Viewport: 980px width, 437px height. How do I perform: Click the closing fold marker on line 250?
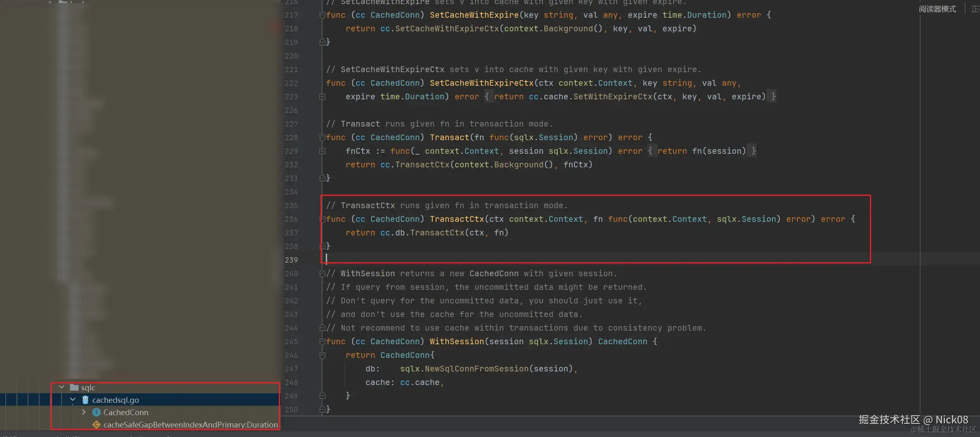(322, 409)
